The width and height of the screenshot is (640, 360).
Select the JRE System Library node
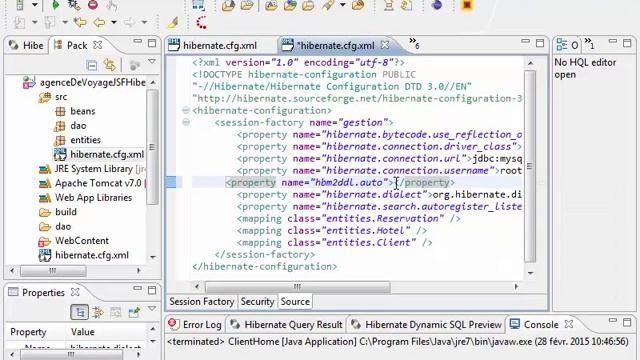[x=92, y=169]
